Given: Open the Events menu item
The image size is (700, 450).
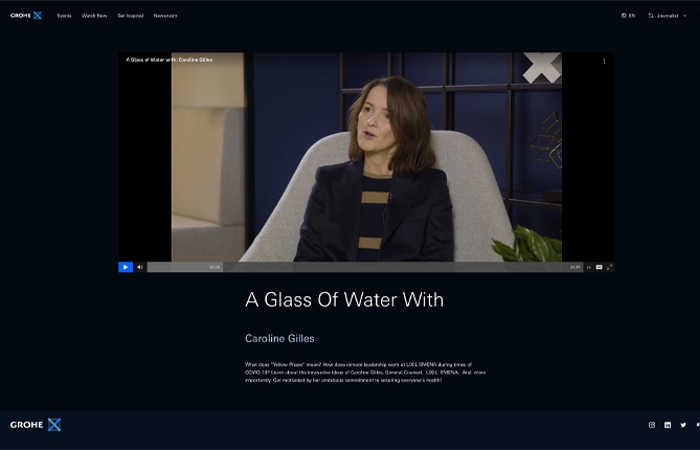Looking at the screenshot, I should 64,16.
